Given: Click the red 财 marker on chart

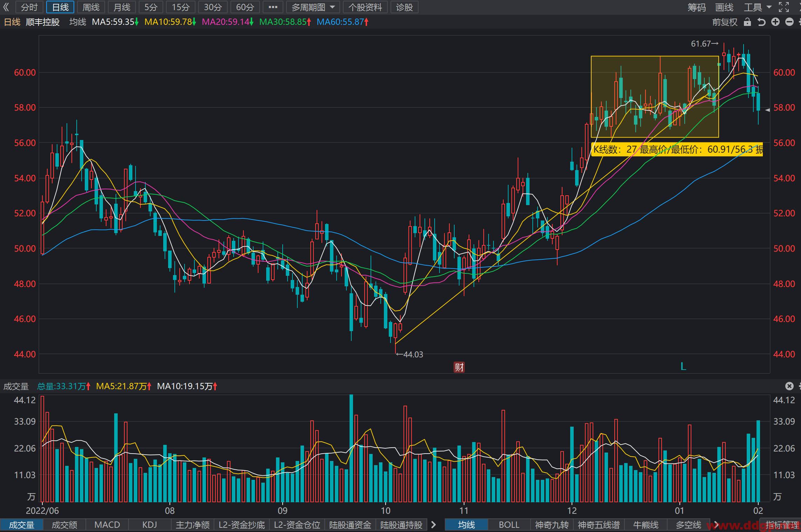Looking at the screenshot, I should 459,367.
